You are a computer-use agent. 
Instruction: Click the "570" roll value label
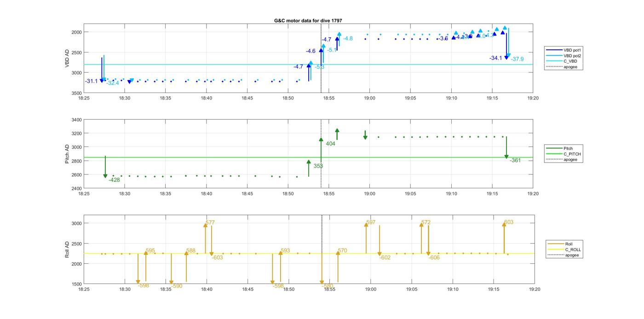(342, 251)
